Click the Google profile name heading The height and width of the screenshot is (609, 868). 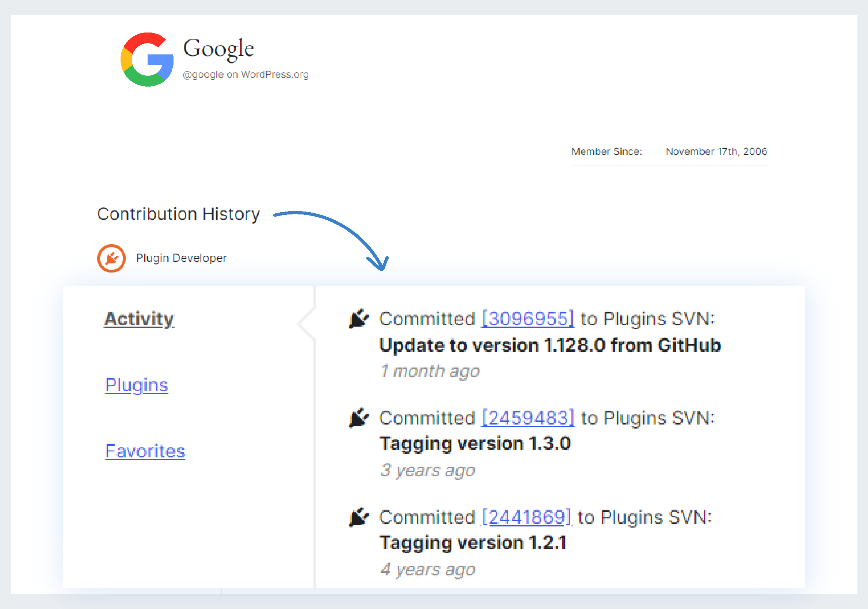[x=218, y=48]
